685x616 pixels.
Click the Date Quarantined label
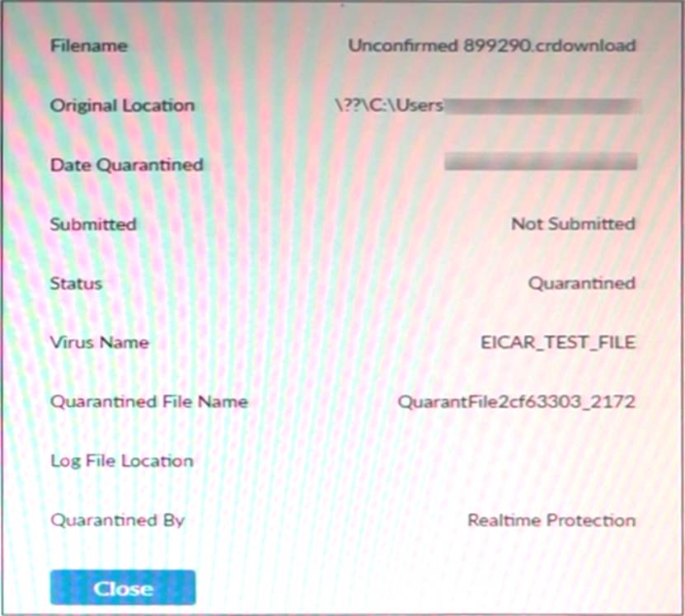(x=127, y=165)
